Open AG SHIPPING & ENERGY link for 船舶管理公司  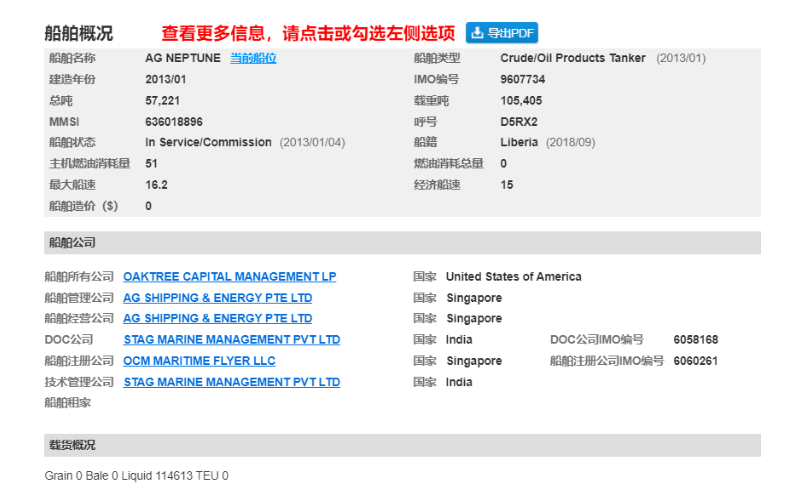click(x=218, y=298)
